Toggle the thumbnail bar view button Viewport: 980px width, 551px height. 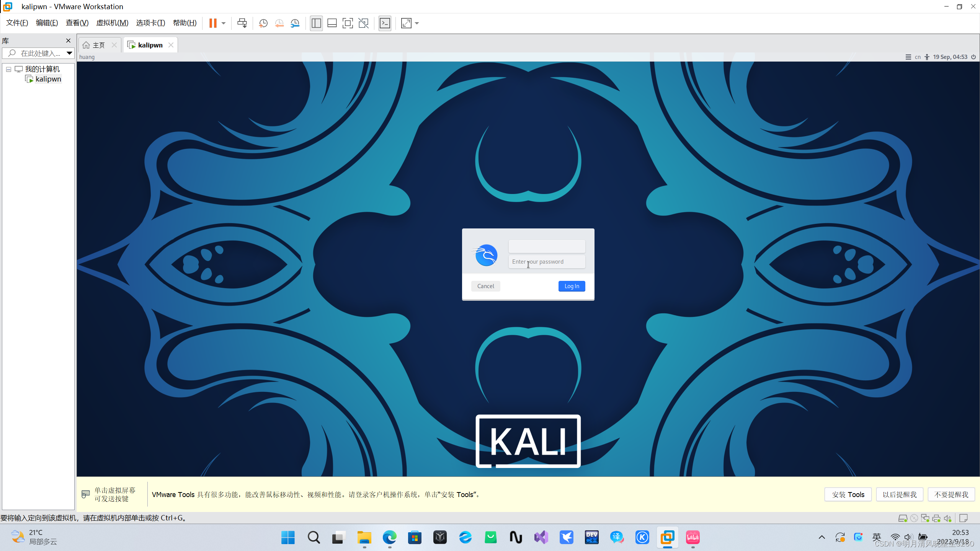pyautogui.click(x=332, y=23)
